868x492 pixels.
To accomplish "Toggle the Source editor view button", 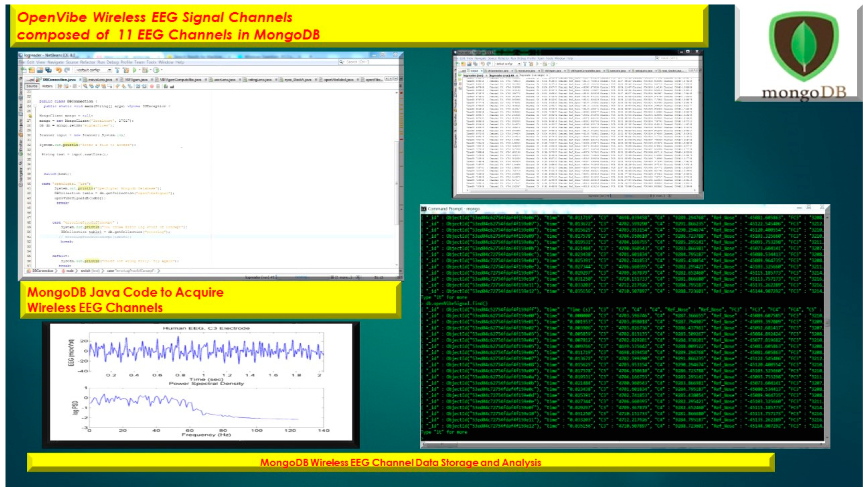I will 32,86.
